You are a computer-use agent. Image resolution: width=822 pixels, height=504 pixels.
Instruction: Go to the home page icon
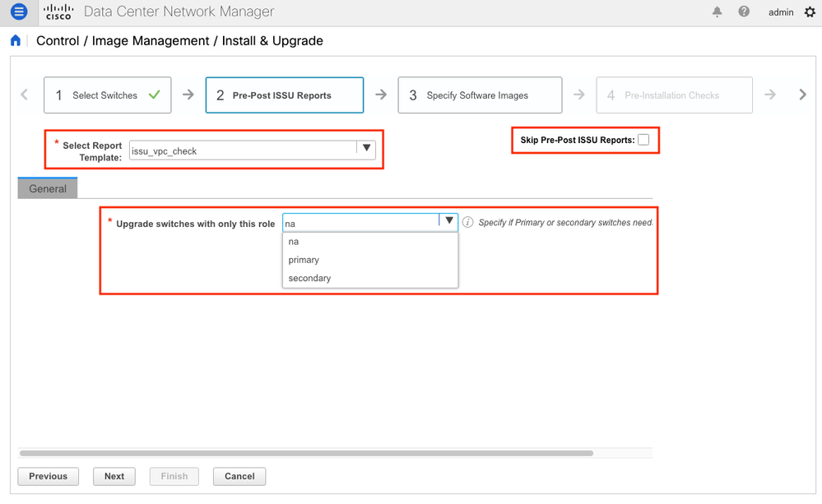coord(15,40)
